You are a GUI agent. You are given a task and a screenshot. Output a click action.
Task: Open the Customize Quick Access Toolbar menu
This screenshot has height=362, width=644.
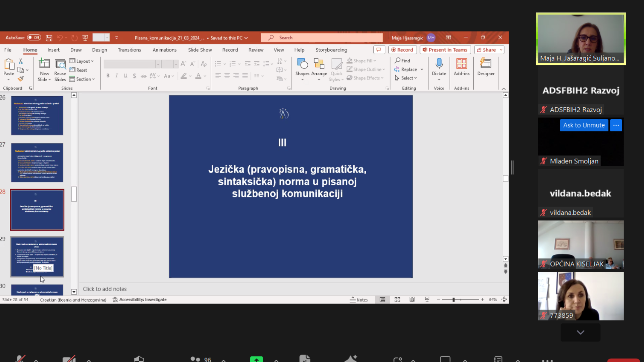(117, 38)
